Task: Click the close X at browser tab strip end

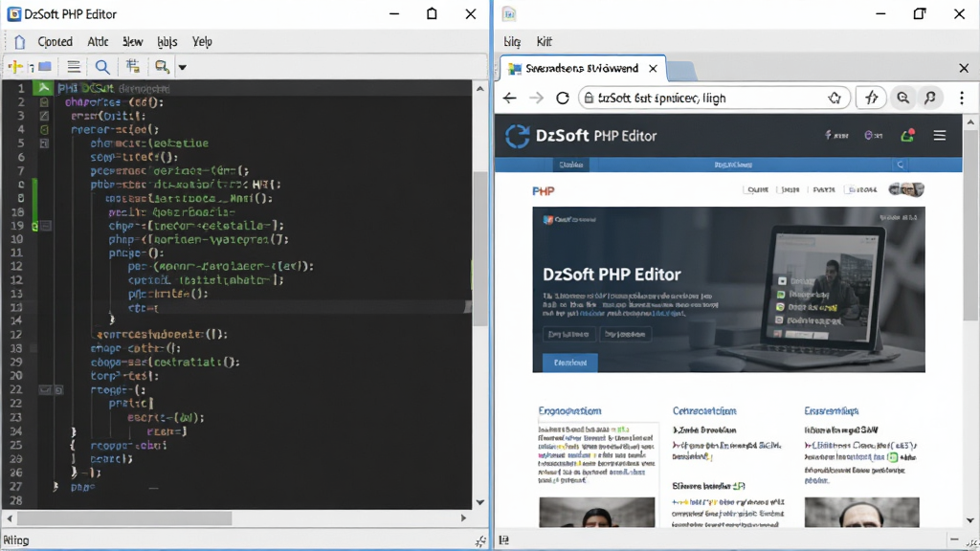Action: (x=963, y=68)
